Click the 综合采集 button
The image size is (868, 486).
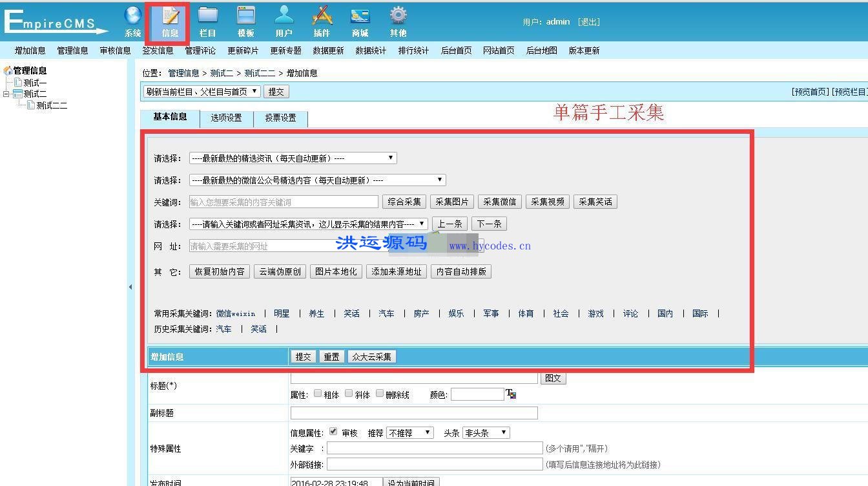404,202
